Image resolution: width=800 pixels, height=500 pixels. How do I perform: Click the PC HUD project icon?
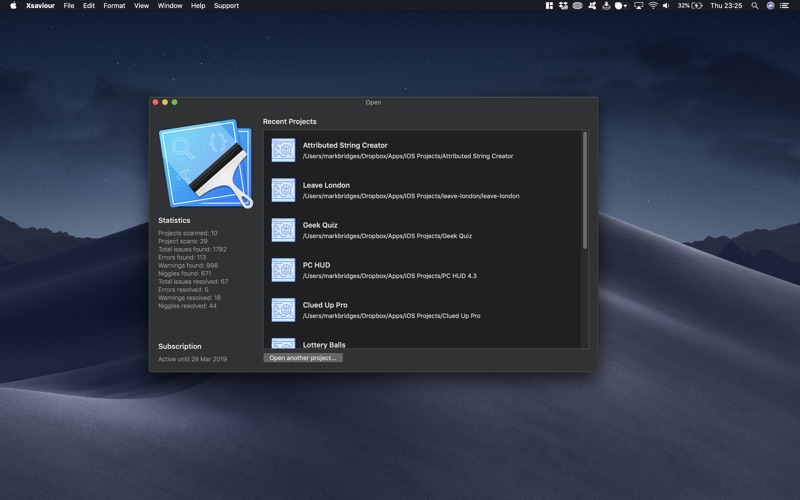coord(283,270)
